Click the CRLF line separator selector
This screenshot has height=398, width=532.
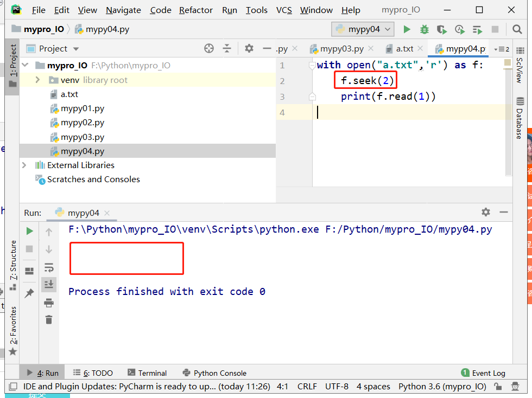pyautogui.click(x=307, y=387)
